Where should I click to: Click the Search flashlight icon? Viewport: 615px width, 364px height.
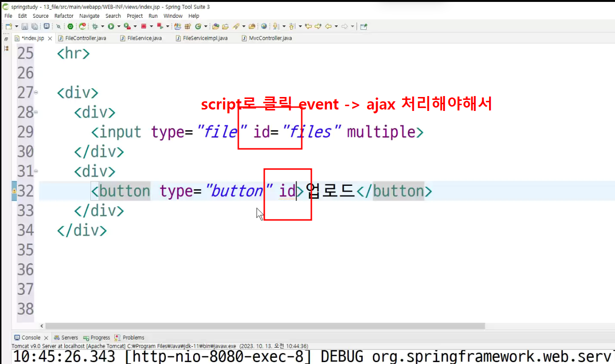[x=236, y=26]
